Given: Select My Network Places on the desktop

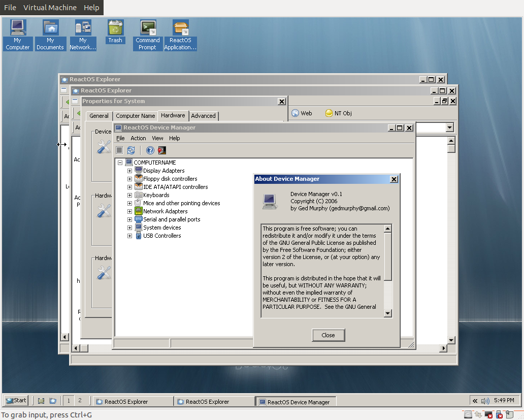Looking at the screenshot, I should click(82, 28).
